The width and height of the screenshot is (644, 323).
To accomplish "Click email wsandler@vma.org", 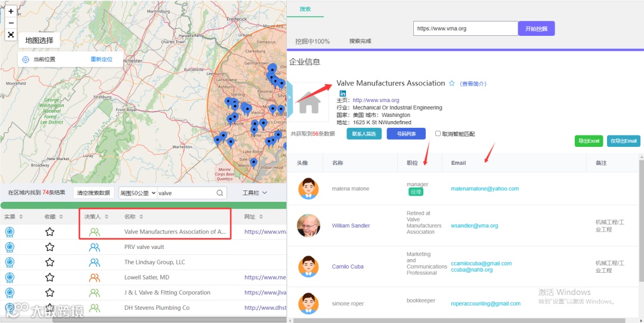I will 475,226.
